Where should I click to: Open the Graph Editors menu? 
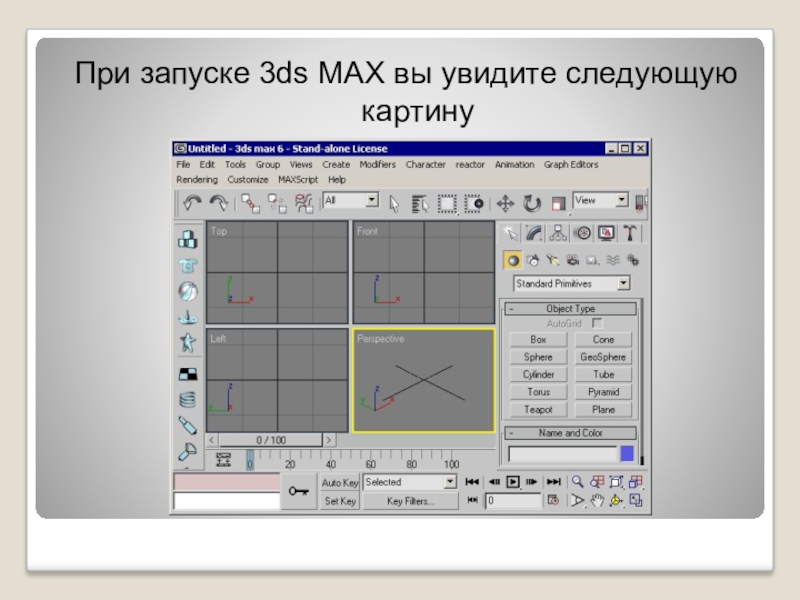[x=570, y=164]
